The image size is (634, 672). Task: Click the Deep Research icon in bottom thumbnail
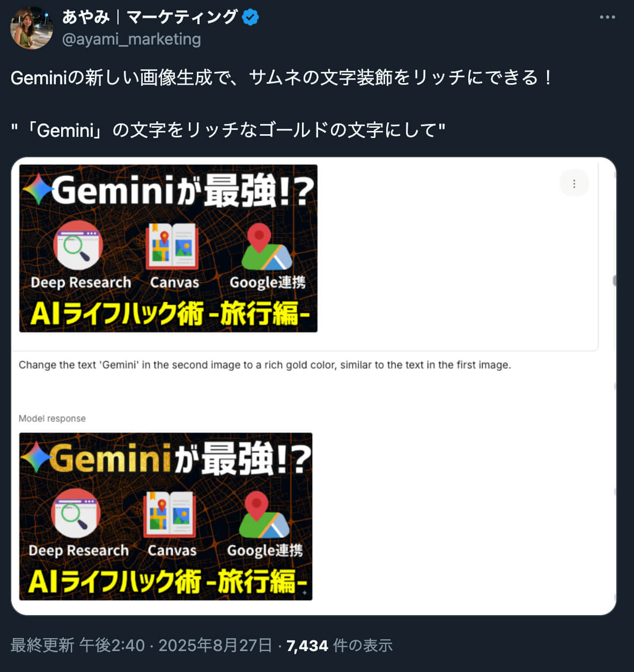[76, 513]
